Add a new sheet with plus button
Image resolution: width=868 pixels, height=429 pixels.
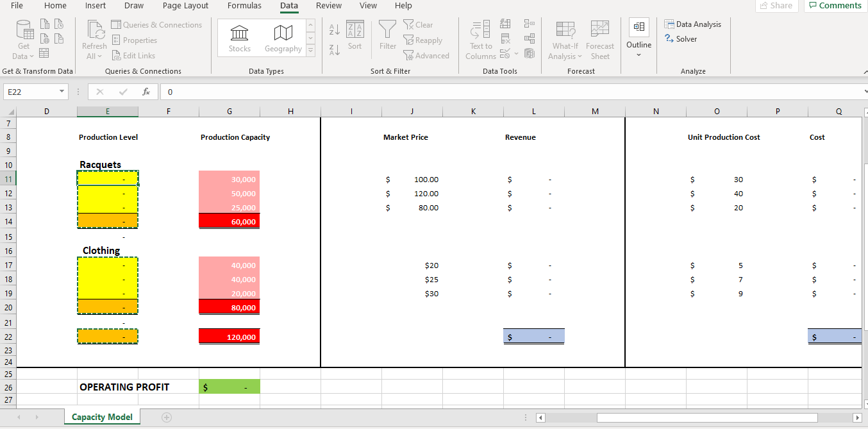pos(167,417)
